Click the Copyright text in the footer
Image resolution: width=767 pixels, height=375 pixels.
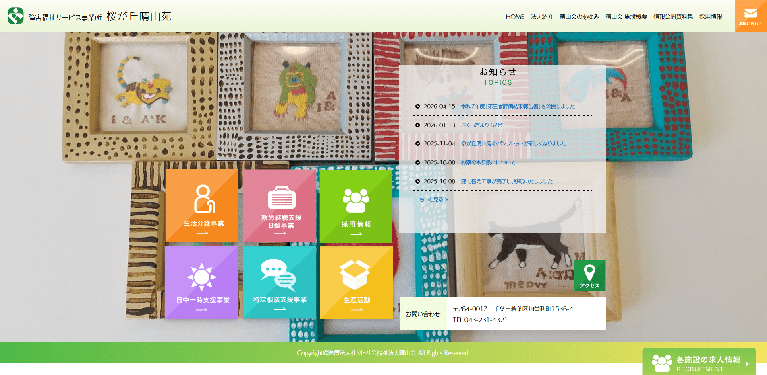(x=383, y=353)
